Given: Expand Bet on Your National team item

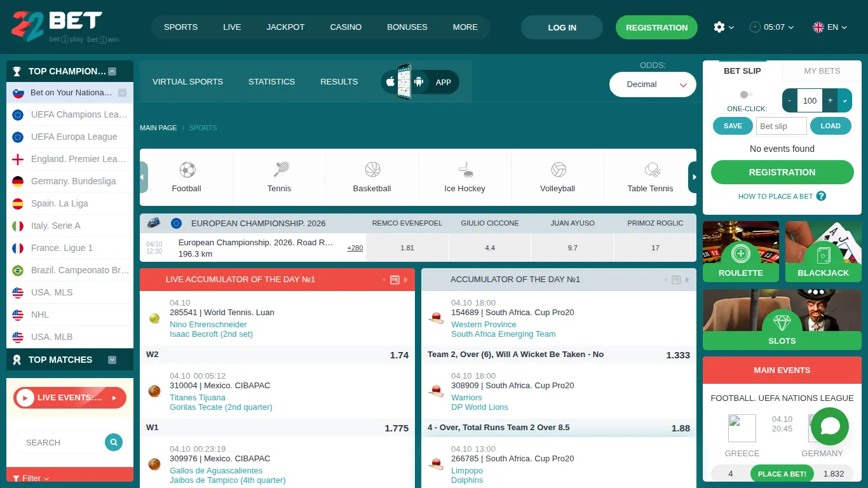Looking at the screenshot, I should [x=123, y=93].
